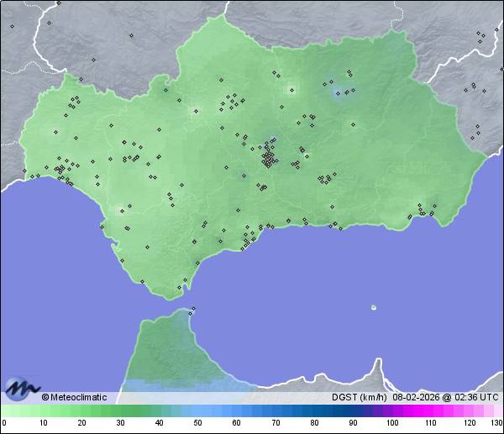Image resolution: width=504 pixels, height=434 pixels.
Task: Click the 30 value on the green scale
Action: (x=120, y=423)
